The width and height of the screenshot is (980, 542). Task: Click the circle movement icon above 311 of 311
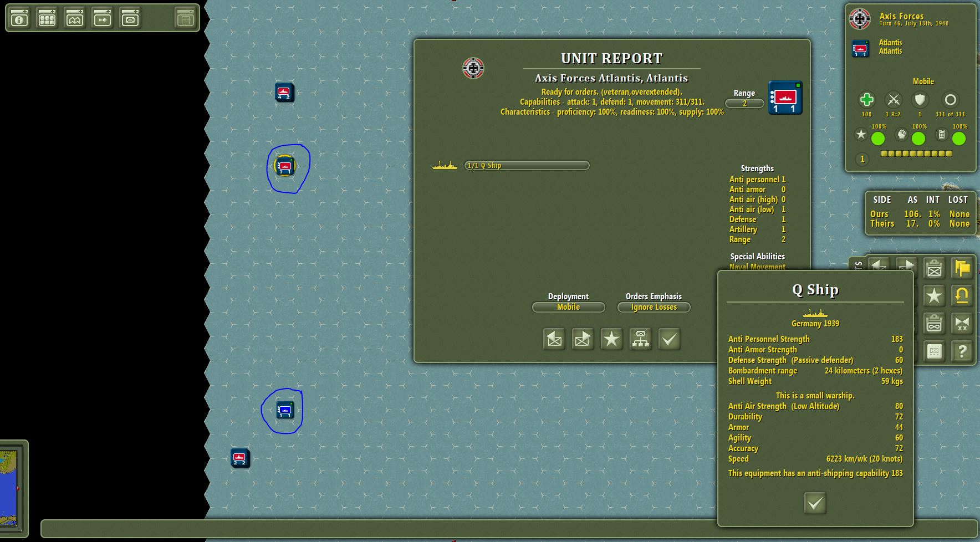[950, 100]
